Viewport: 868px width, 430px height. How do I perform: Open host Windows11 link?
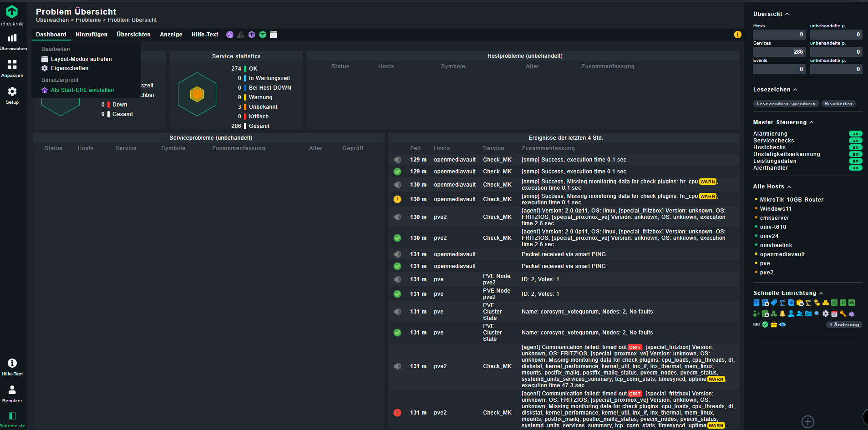coord(776,209)
